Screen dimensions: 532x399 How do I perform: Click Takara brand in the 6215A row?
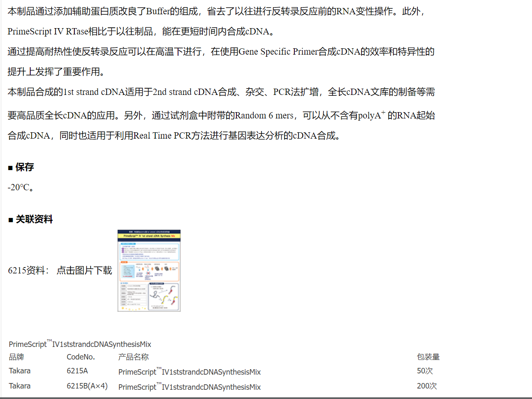(20, 371)
